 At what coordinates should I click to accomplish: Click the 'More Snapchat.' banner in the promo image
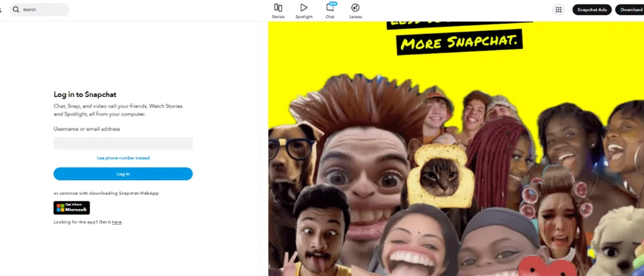click(459, 42)
